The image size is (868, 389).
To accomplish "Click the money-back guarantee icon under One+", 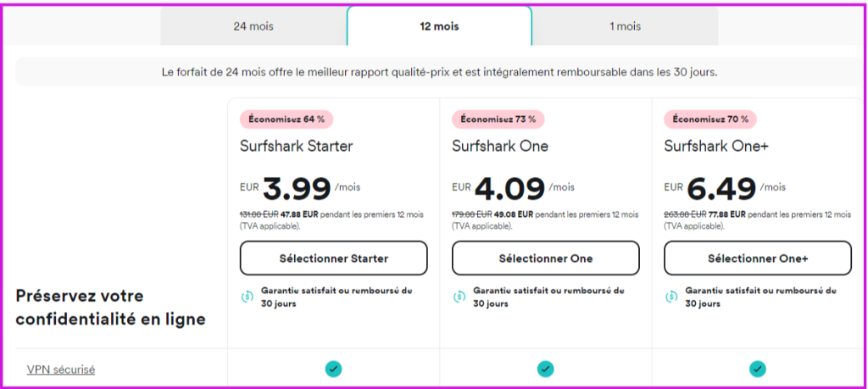I will (670, 297).
